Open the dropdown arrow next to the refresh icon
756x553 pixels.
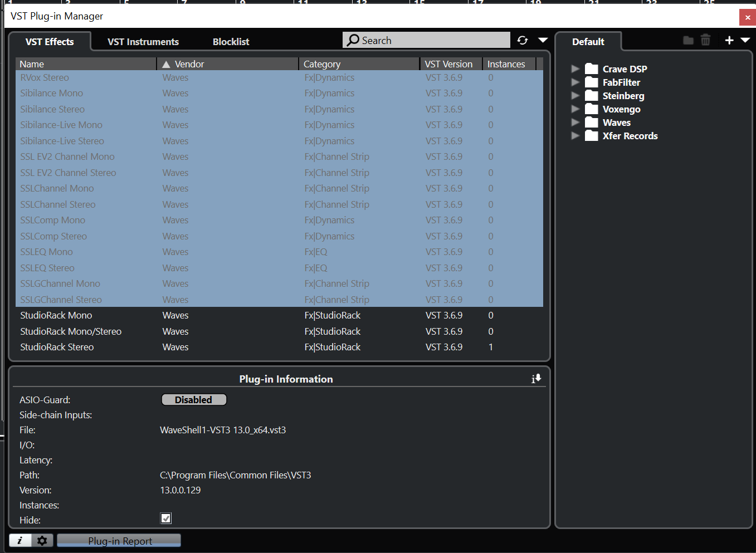[543, 40]
